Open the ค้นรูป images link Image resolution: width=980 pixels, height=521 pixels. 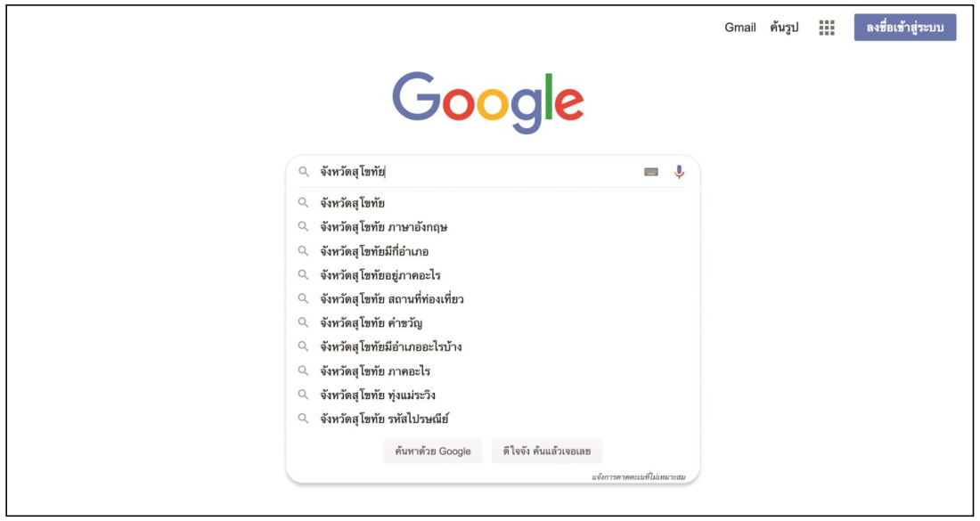click(x=784, y=28)
